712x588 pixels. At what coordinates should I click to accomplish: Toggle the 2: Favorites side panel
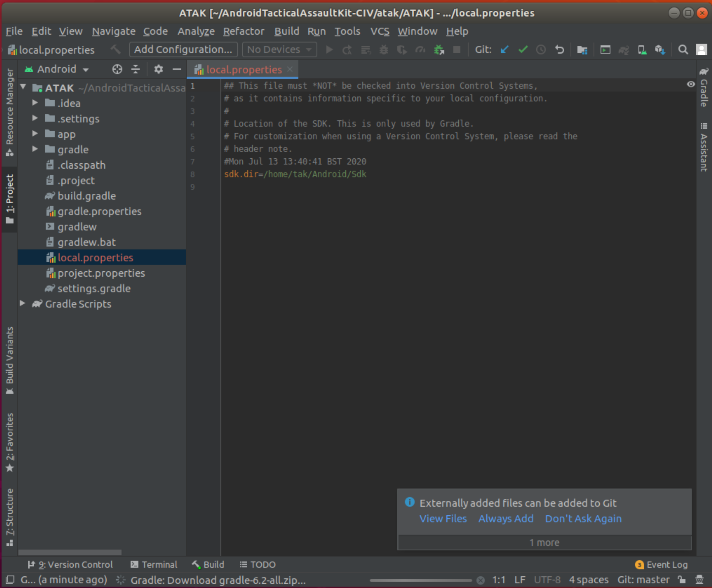(x=10, y=442)
